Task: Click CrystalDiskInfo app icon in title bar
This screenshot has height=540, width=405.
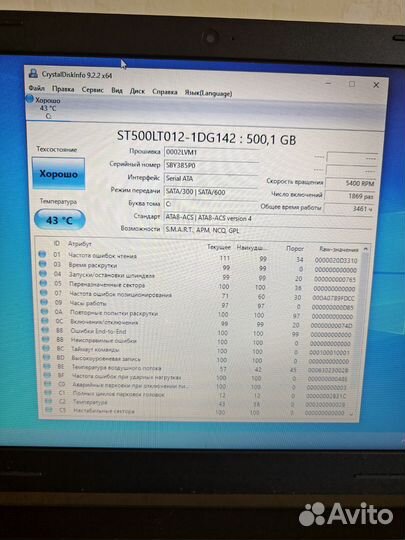Action: pyautogui.click(x=33, y=73)
